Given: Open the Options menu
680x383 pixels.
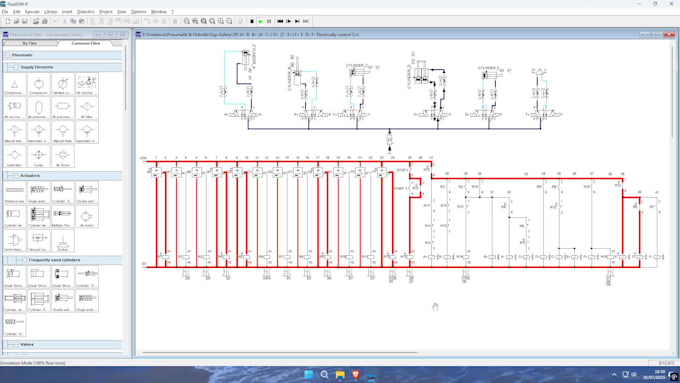Looking at the screenshot, I should pyautogui.click(x=139, y=12).
